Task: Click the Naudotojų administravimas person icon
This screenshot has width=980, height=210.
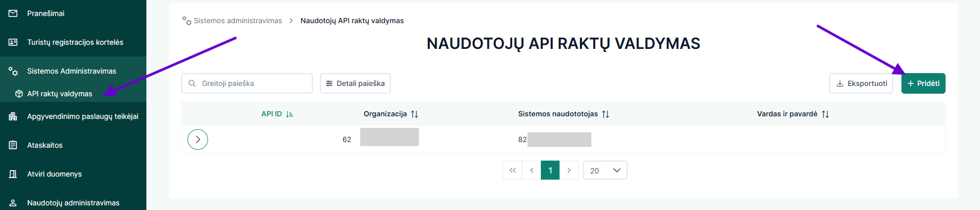Action: coord(13,203)
